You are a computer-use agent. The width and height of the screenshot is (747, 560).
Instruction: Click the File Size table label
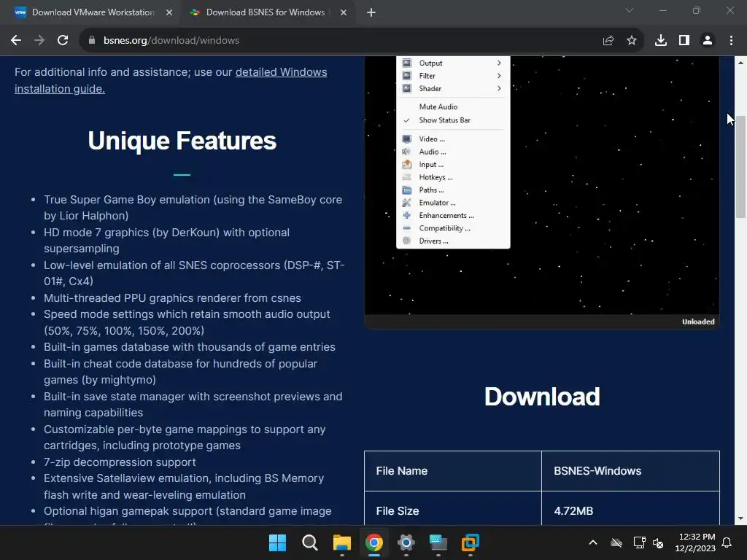click(x=398, y=511)
